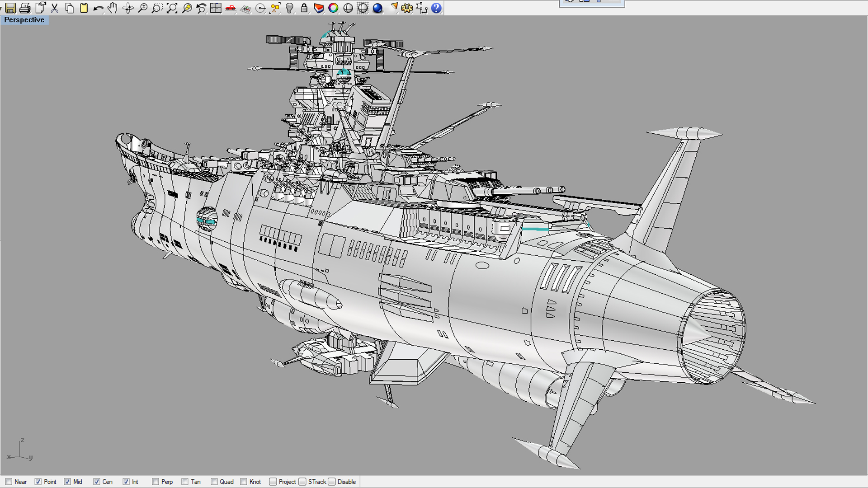Copy selection to clipboard
Image resolution: width=868 pixels, height=488 pixels.
pyautogui.click(x=69, y=8)
